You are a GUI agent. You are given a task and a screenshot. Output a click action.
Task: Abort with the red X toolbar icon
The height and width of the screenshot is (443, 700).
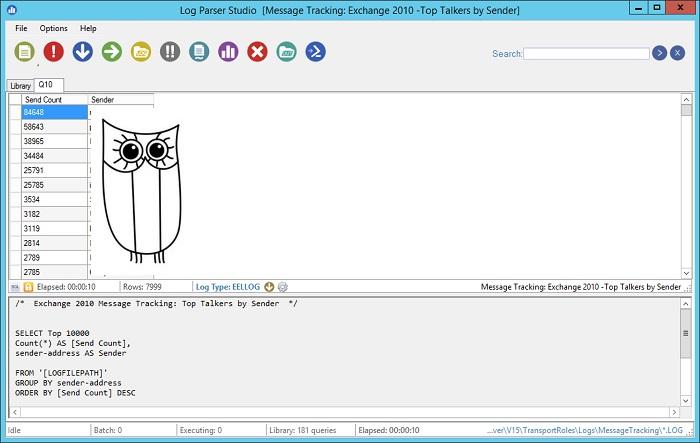pyautogui.click(x=258, y=52)
